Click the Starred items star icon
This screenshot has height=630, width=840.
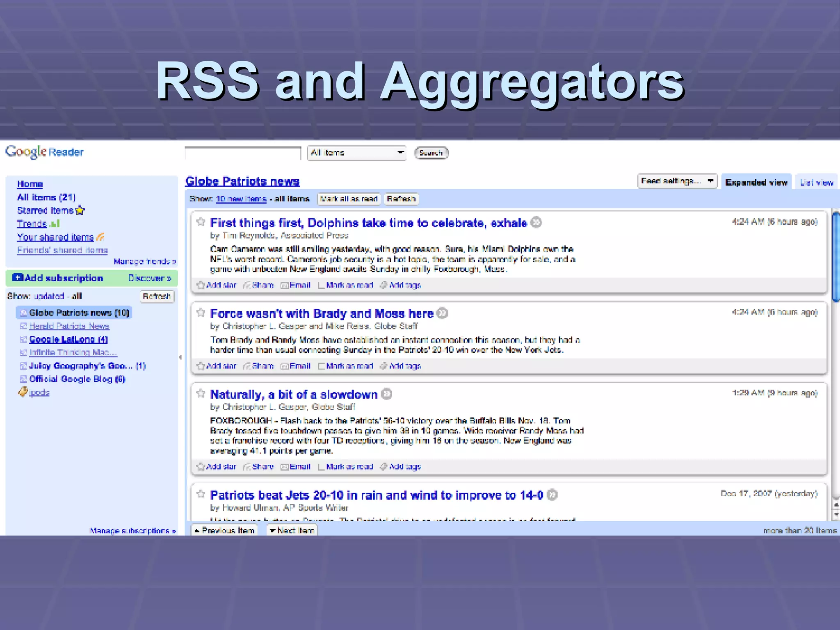[80, 210]
